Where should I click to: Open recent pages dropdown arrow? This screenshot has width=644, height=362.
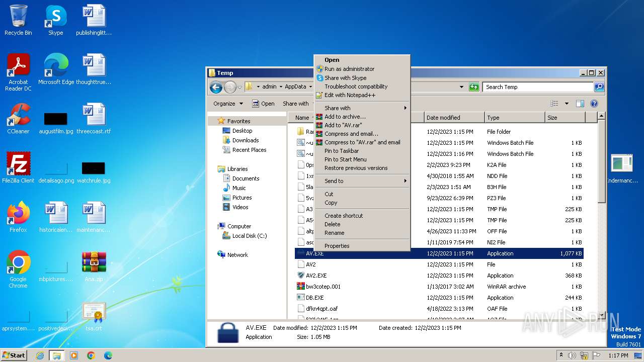[240, 87]
